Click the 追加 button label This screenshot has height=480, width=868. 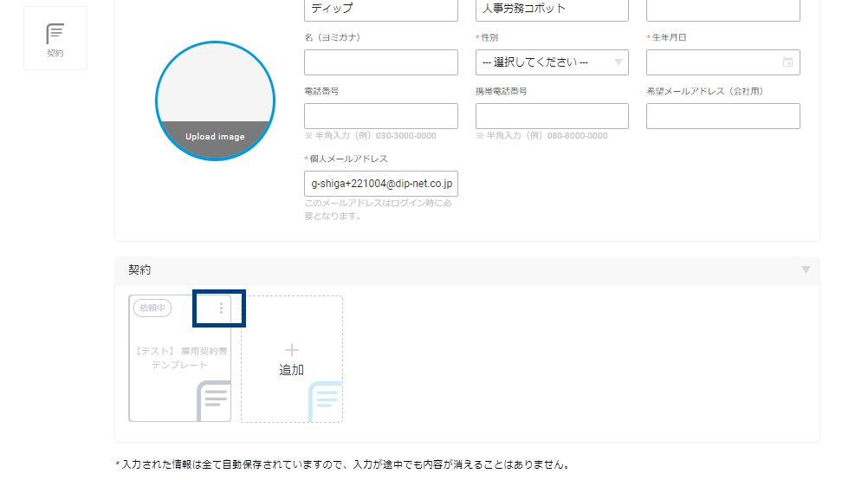tap(292, 370)
